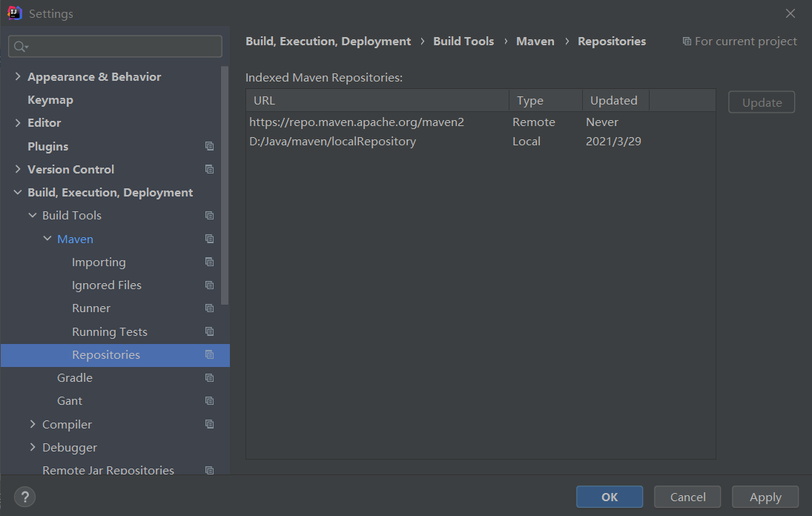Select the remote repo.maven.apache.org repository row
The width and height of the screenshot is (812, 516).
(357, 122)
